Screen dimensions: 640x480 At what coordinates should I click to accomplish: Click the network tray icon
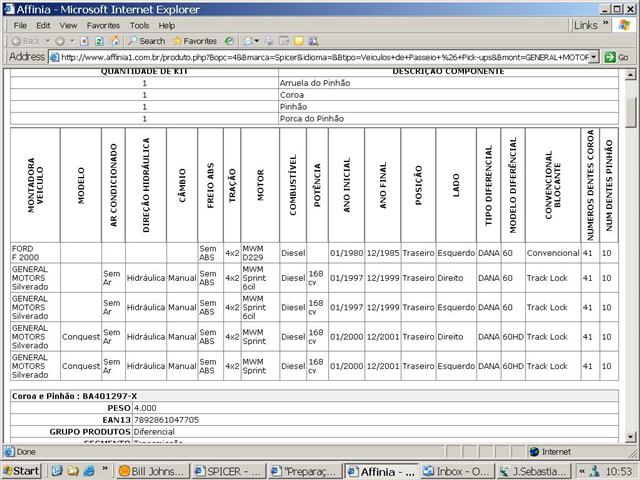(595, 471)
